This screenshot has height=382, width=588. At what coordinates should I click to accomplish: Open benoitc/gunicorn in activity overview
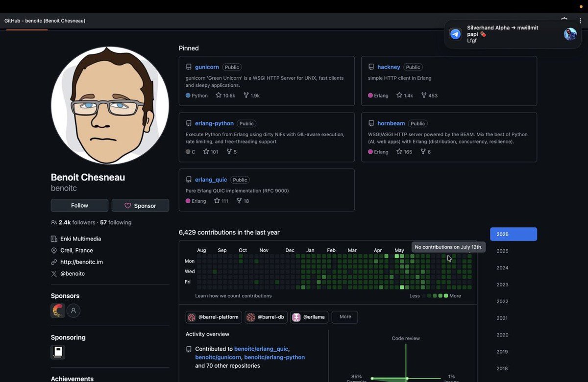point(218,358)
